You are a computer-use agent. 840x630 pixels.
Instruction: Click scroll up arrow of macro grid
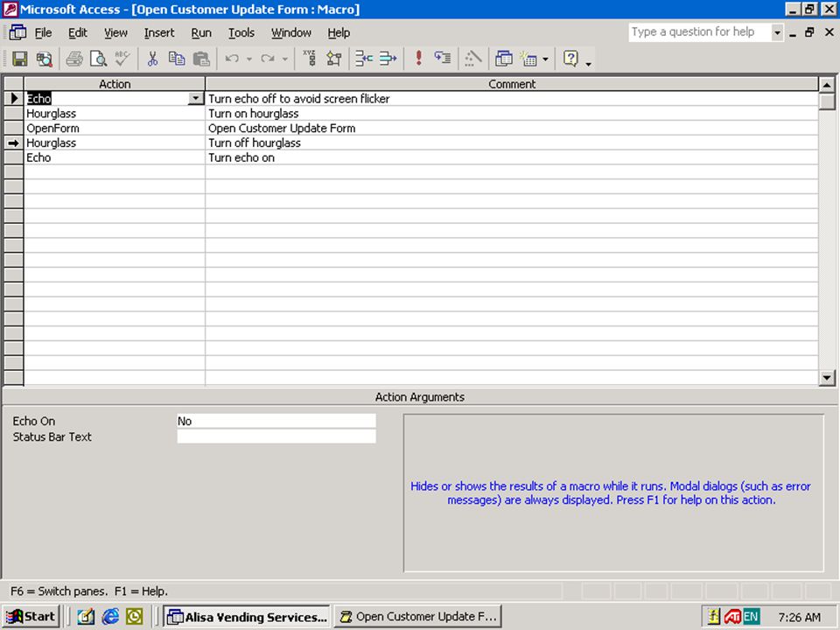point(827,85)
